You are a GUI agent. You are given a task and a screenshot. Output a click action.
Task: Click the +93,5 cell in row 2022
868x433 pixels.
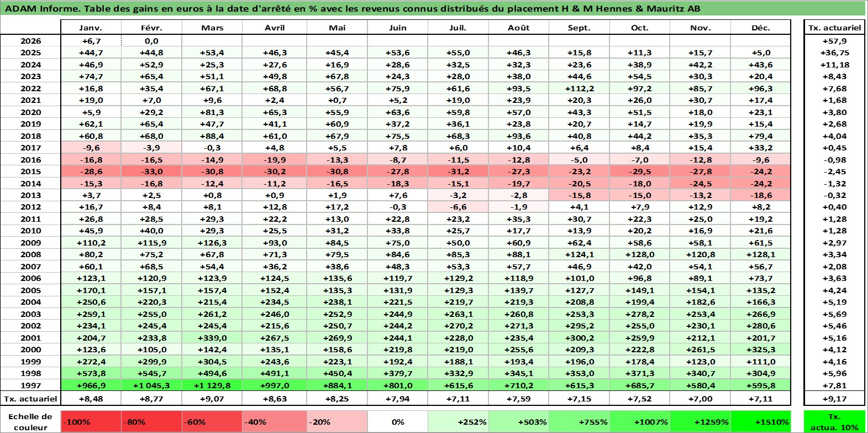click(519, 88)
